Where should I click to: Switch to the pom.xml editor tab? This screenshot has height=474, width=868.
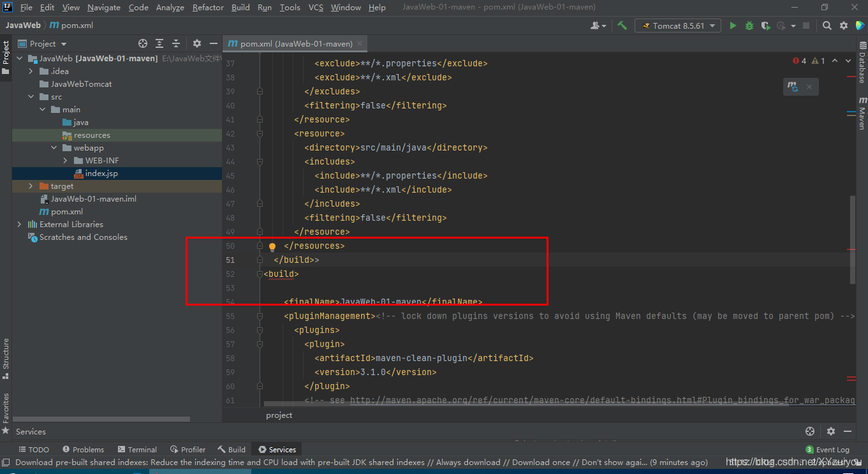tap(296, 44)
